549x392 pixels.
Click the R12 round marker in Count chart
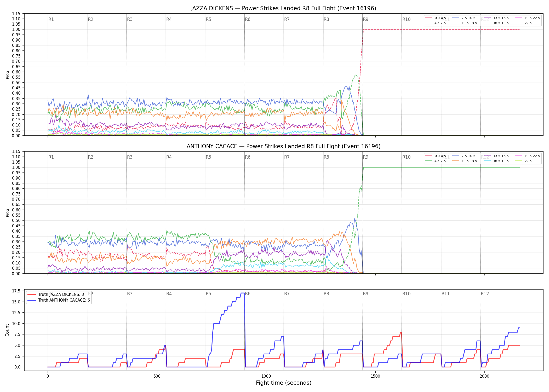point(485,294)
